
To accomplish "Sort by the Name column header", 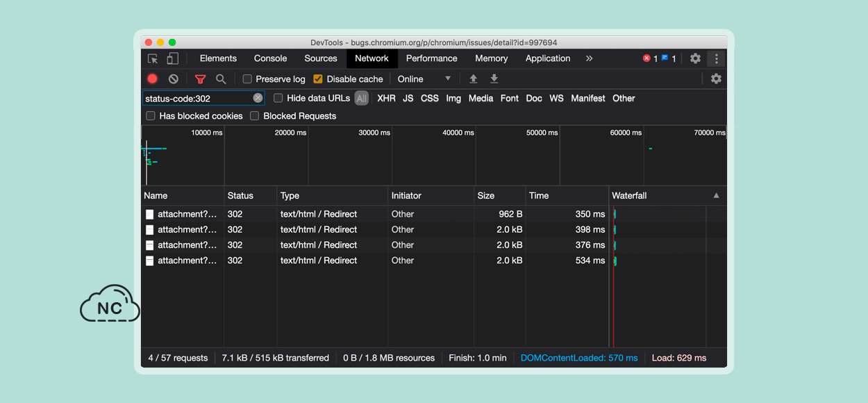I will 183,196.
